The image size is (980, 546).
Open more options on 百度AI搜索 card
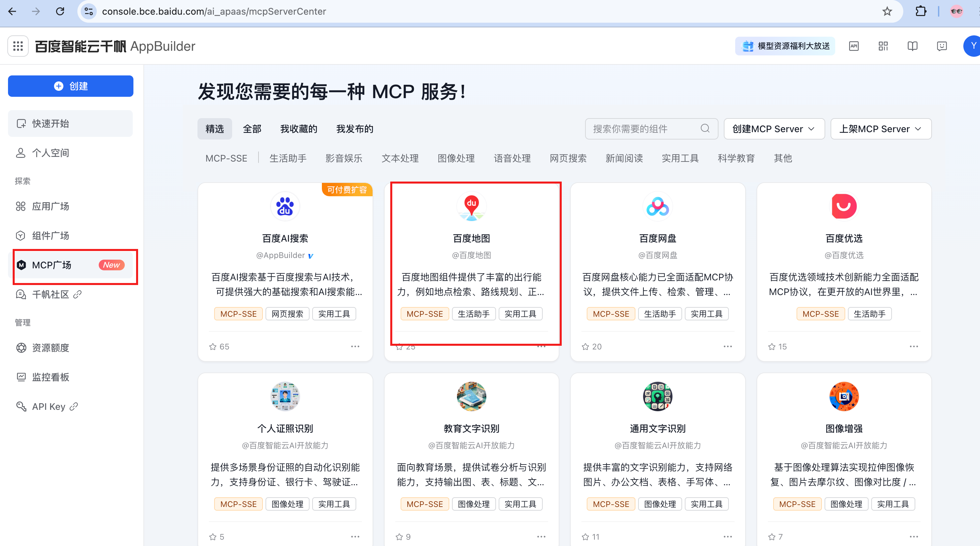(355, 346)
